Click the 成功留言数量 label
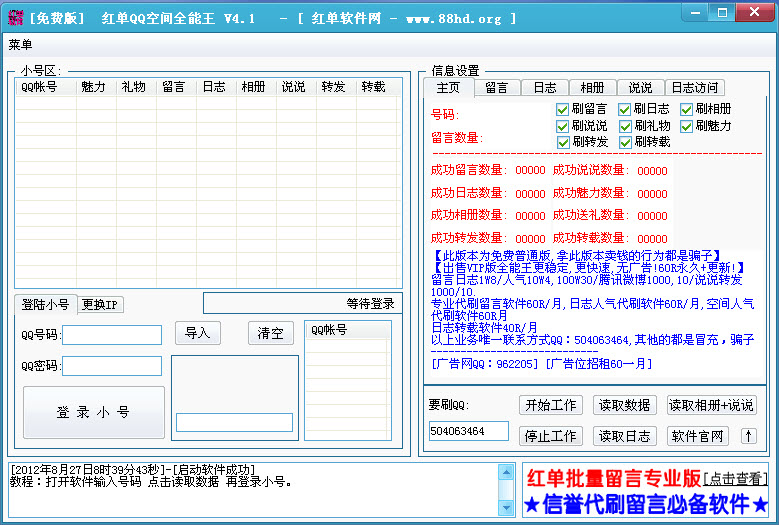The width and height of the screenshot is (779, 525). click(x=468, y=170)
